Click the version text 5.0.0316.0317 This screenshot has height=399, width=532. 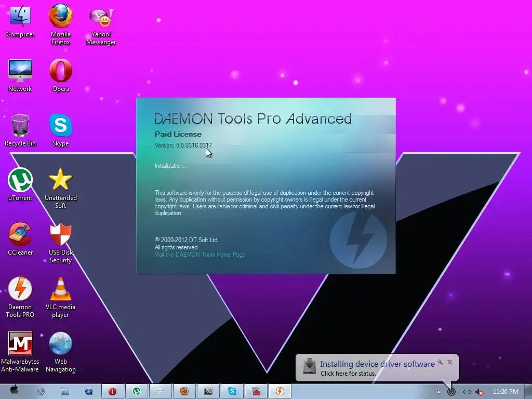coord(194,145)
